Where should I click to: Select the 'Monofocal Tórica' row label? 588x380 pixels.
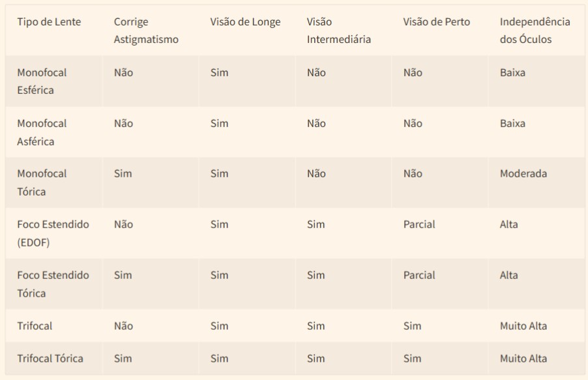[x=42, y=183]
